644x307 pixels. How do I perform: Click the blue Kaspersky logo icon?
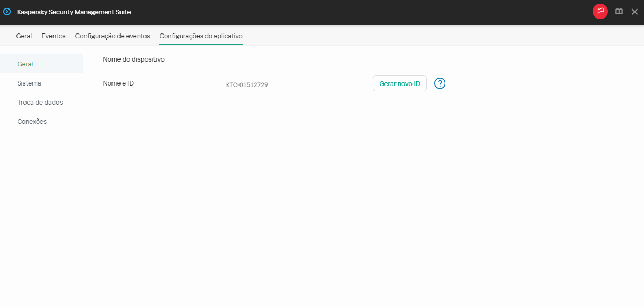click(x=6, y=11)
